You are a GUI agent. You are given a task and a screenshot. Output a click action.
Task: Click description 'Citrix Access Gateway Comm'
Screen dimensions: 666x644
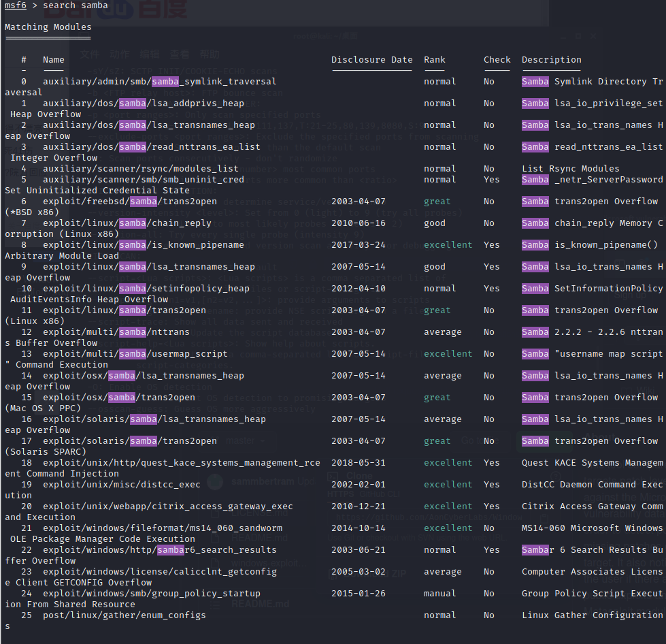point(592,506)
